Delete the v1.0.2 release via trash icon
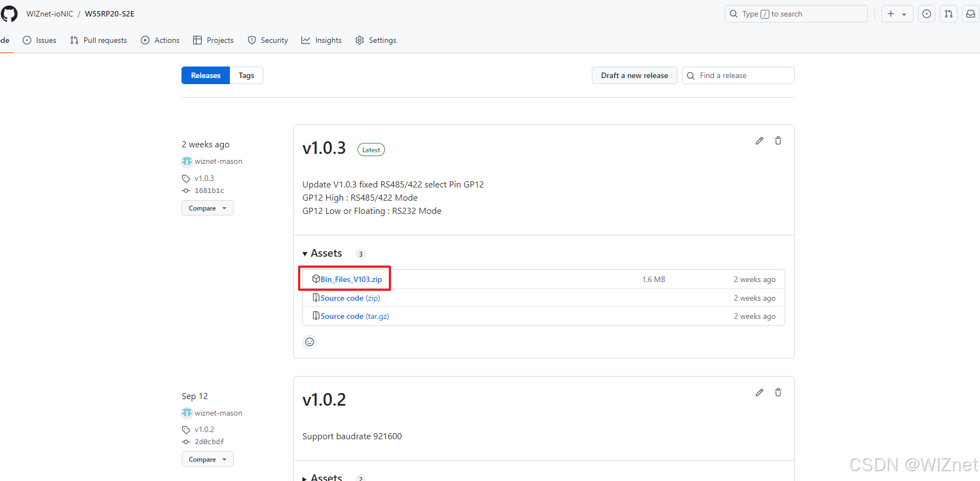This screenshot has height=481, width=980. pos(778,392)
